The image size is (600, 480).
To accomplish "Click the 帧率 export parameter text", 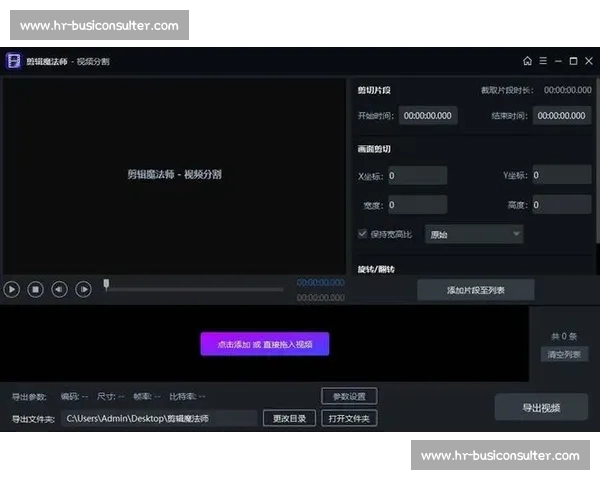I will tap(147, 397).
